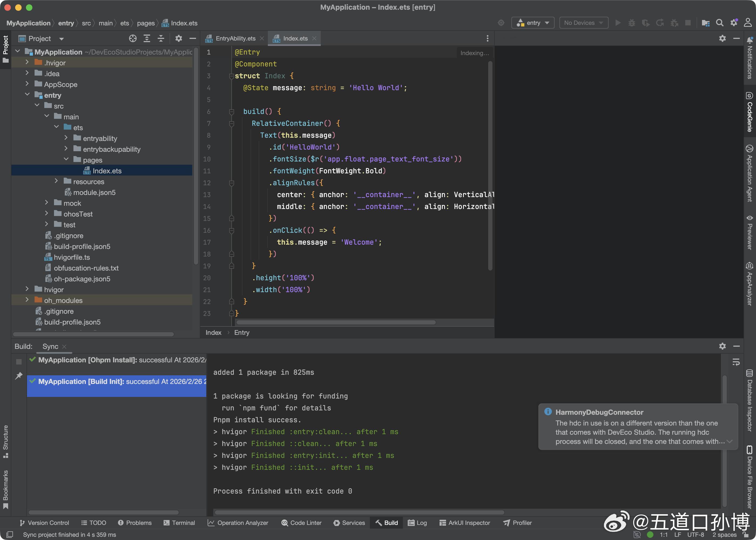Open the entry module configuration dropdown
The image size is (756, 540).
tap(533, 23)
